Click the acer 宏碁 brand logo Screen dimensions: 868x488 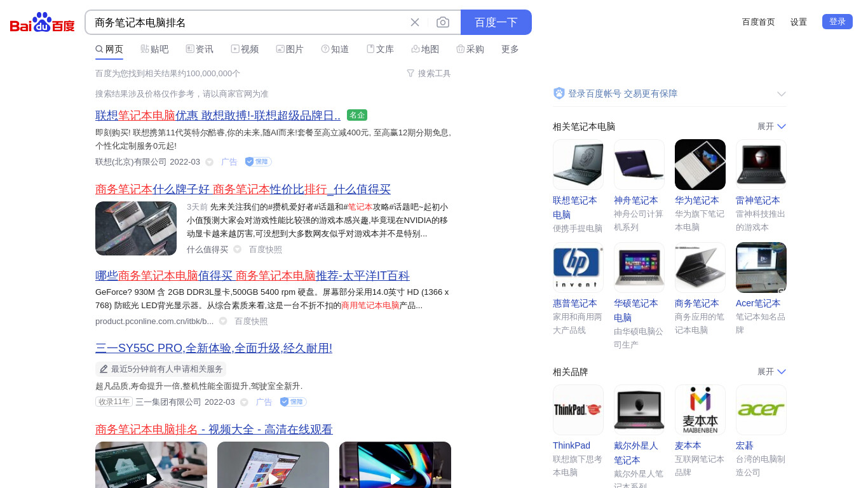(x=761, y=410)
